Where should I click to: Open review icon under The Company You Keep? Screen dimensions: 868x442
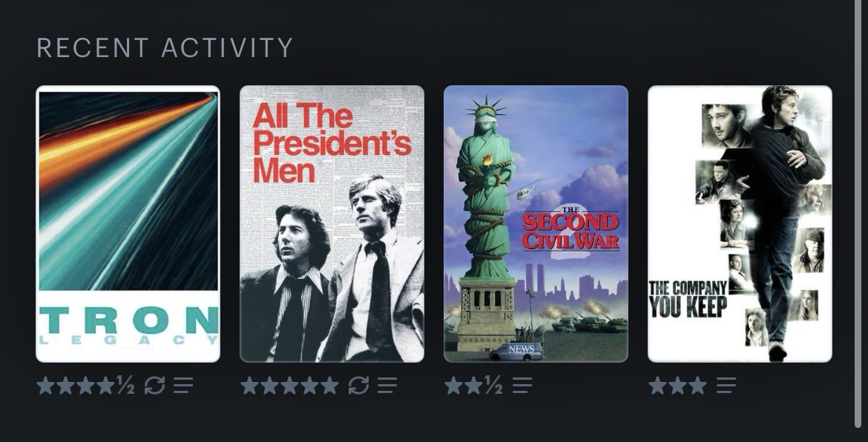pyautogui.click(x=726, y=386)
